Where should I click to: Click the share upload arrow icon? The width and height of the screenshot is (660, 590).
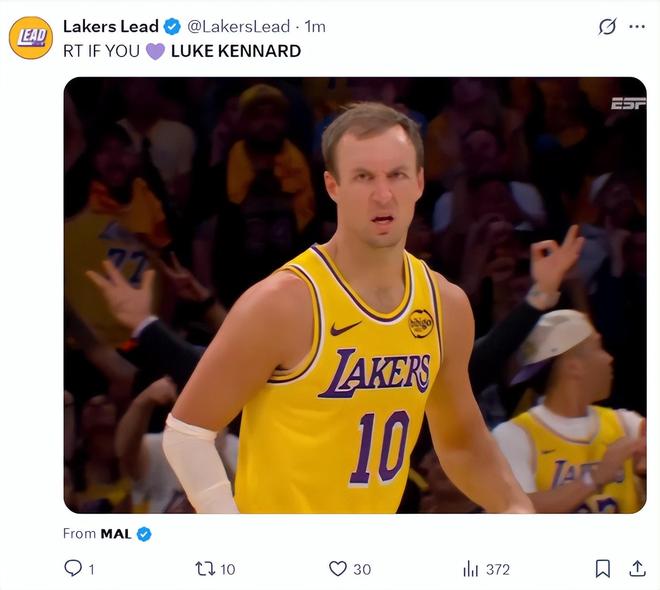tap(637, 568)
